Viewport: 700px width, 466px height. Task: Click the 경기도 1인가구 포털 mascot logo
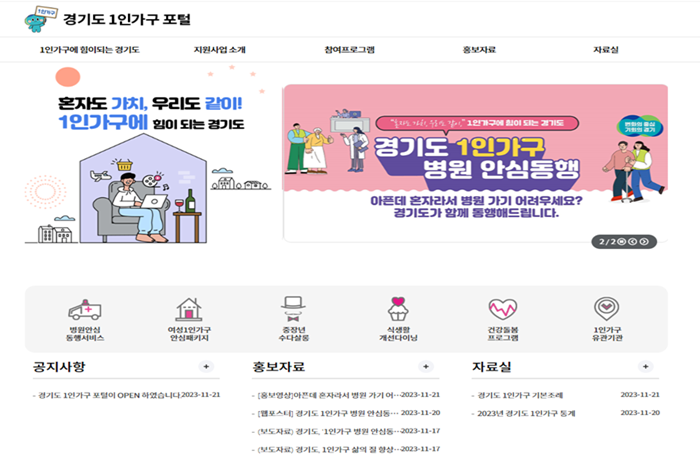(40, 19)
